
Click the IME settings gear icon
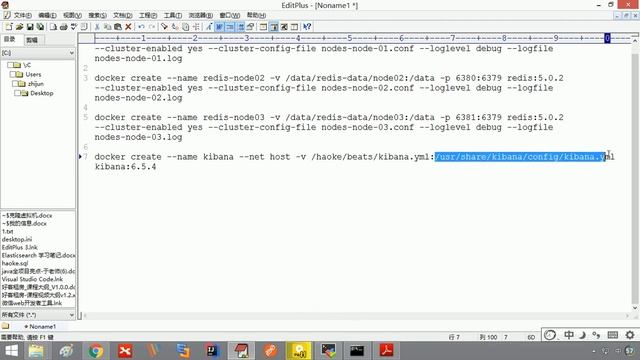630,335
